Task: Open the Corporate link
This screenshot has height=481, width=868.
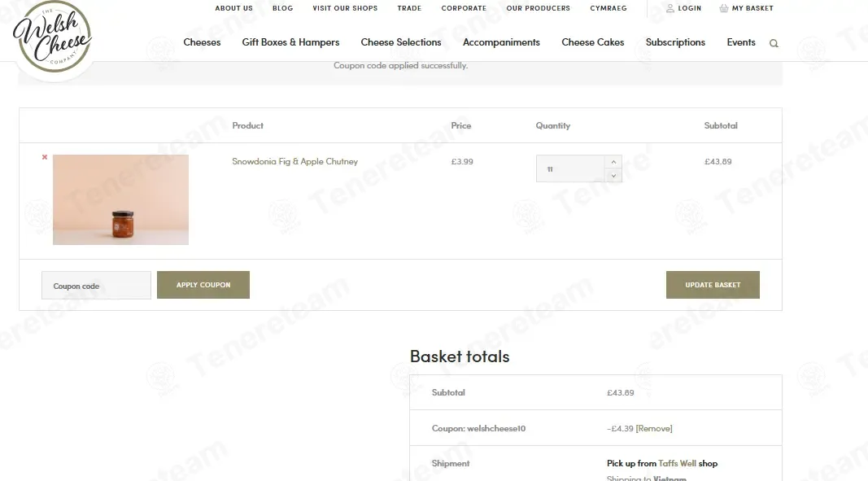Action: coord(464,8)
